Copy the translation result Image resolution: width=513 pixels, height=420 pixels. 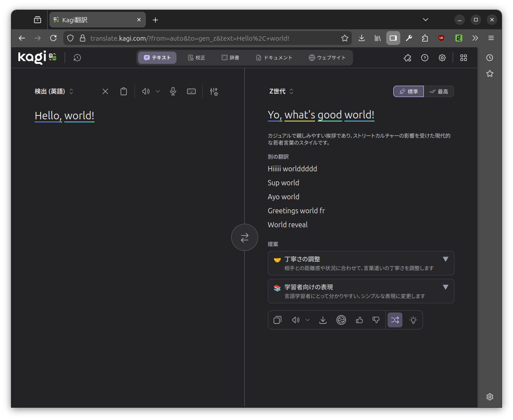click(x=277, y=320)
